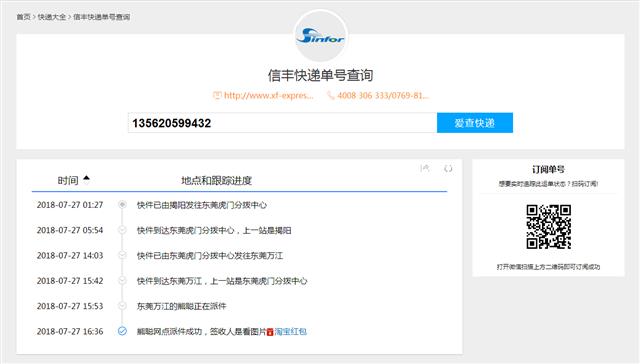Click the 4008-306-333 phone number link
The image size is (640, 364).
(383, 95)
